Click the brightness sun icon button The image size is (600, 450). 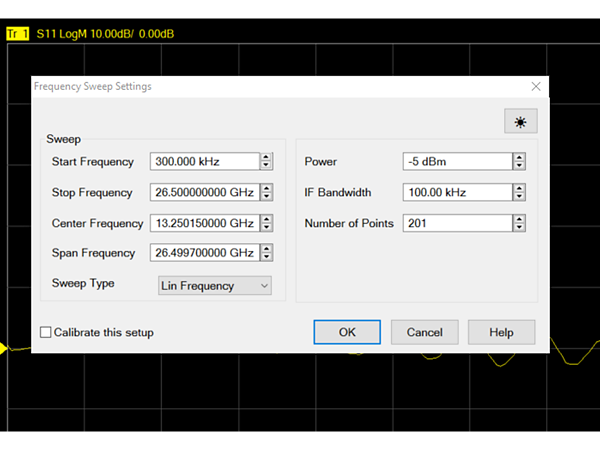point(520,121)
